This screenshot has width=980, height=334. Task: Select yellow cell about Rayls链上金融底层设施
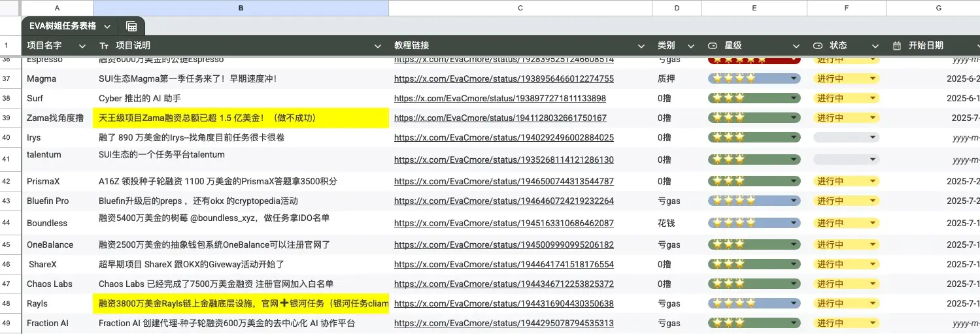point(241,303)
